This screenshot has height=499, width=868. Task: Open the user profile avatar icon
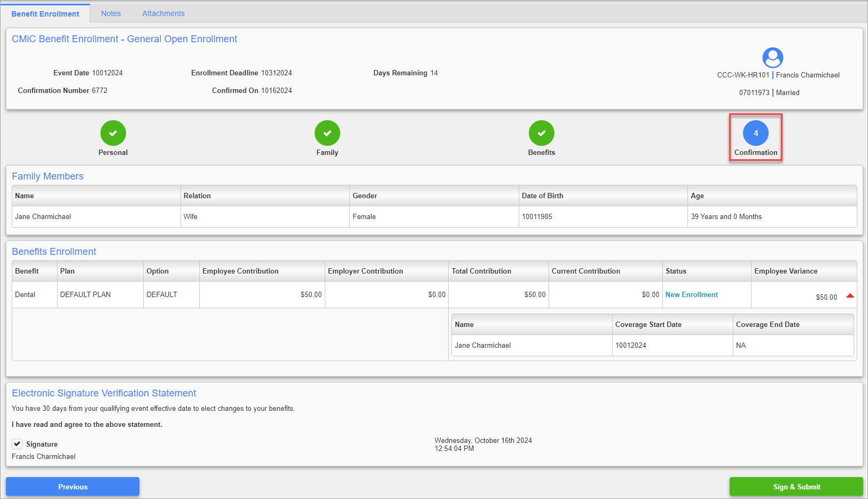point(772,58)
